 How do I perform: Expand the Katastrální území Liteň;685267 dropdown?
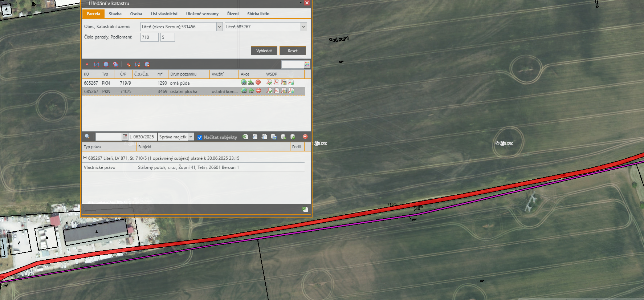(303, 27)
